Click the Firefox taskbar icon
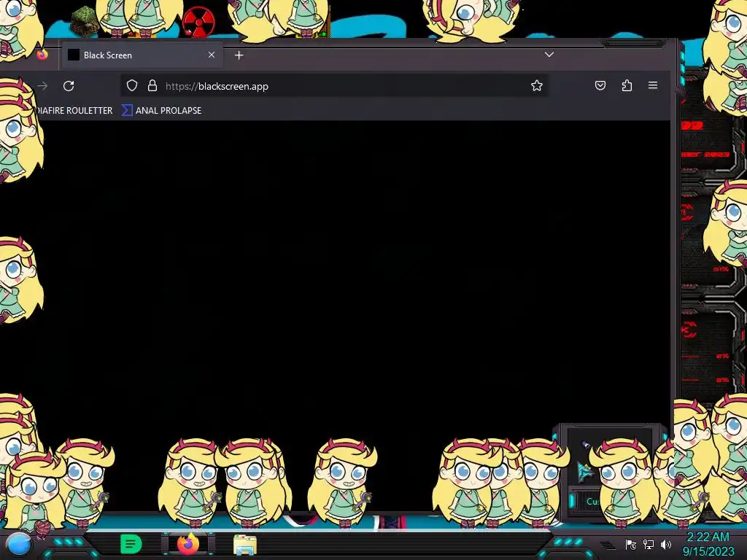The height and width of the screenshot is (560, 747). [x=188, y=544]
